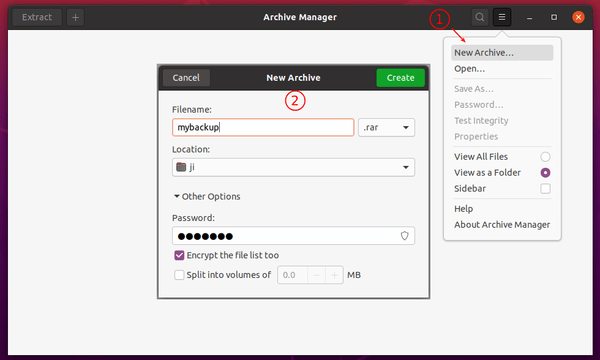600x360 pixels.
Task: Toggle the Sidebar checkbox in menu
Action: (x=545, y=189)
